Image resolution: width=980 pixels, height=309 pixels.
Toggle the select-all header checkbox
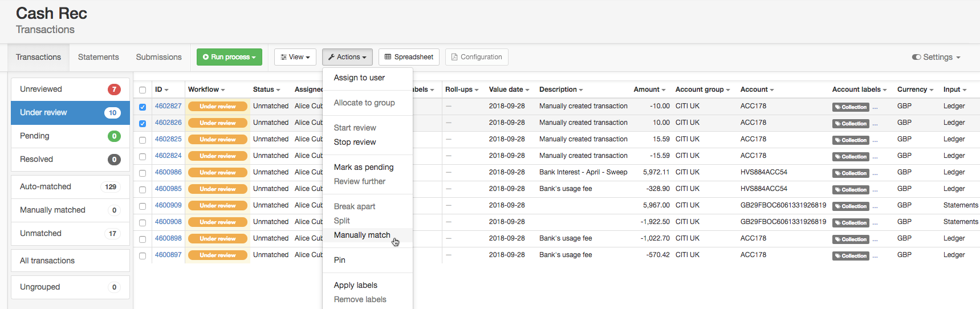(143, 90)
